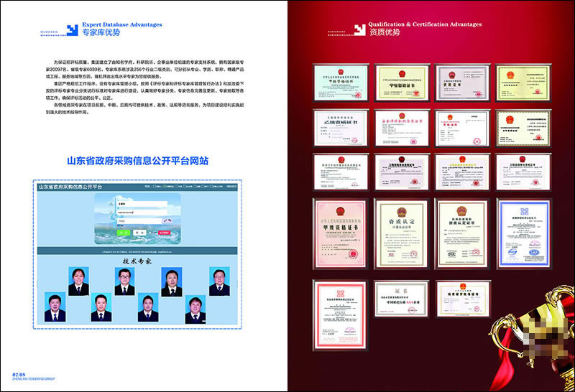Click the national emblem on the 资质认定 certificate
Screen dimensions: 575x392
tap(401, 209)
